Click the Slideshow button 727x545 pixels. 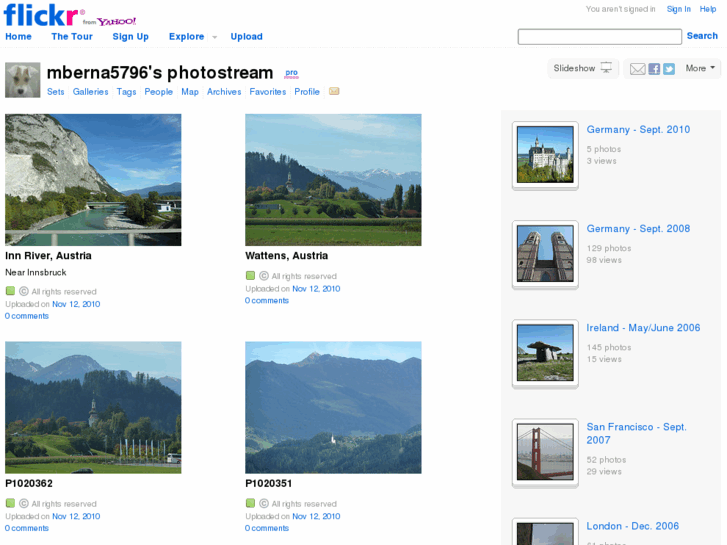point(583,68)
